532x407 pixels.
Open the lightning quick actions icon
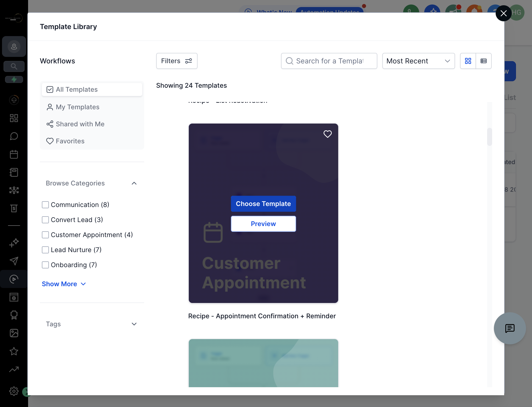pyautogui.click(x=14, y=79)
